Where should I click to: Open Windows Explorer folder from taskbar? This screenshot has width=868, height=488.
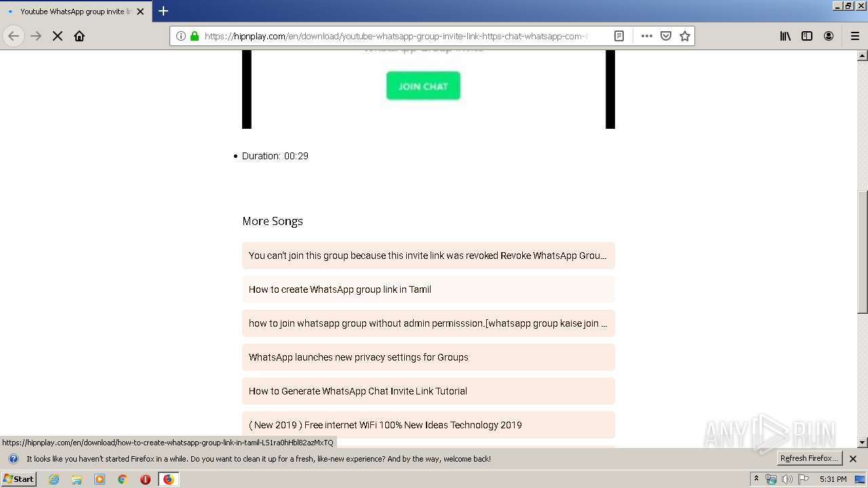click(77, 479)
